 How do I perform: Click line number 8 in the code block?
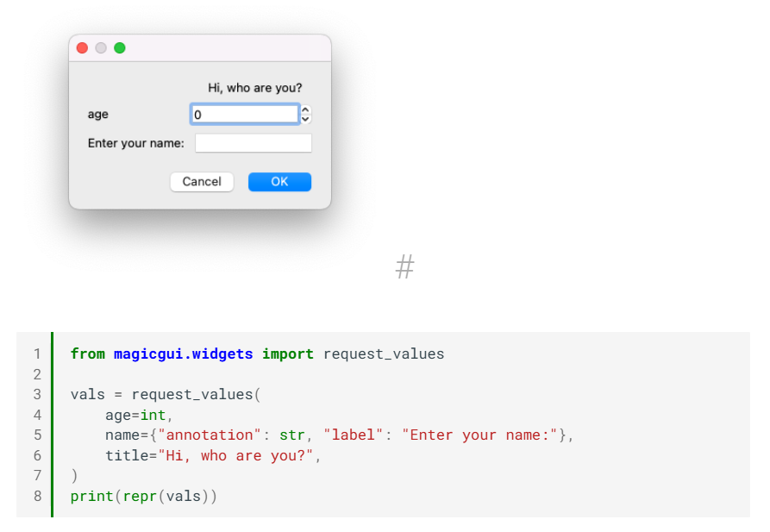tap(37, 496)
